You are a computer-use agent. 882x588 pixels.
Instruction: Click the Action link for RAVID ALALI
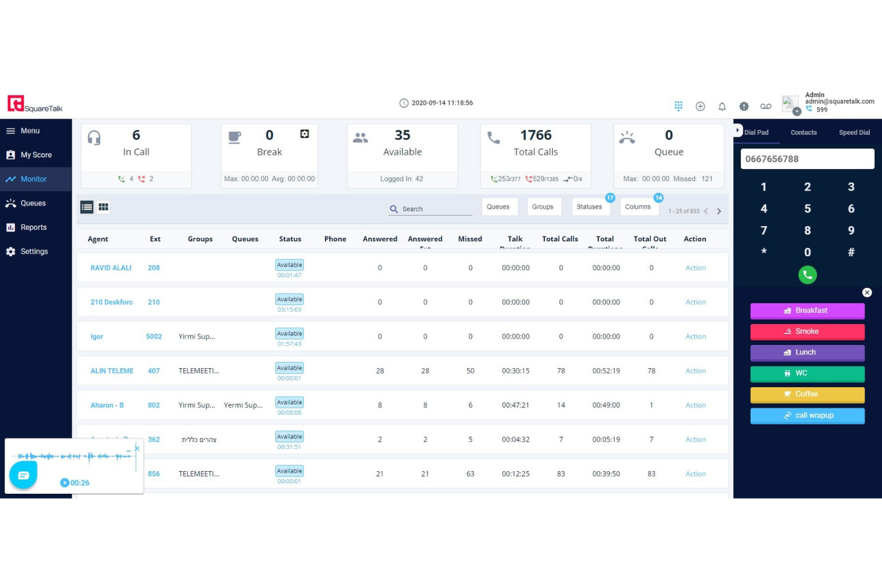(695, 267)
